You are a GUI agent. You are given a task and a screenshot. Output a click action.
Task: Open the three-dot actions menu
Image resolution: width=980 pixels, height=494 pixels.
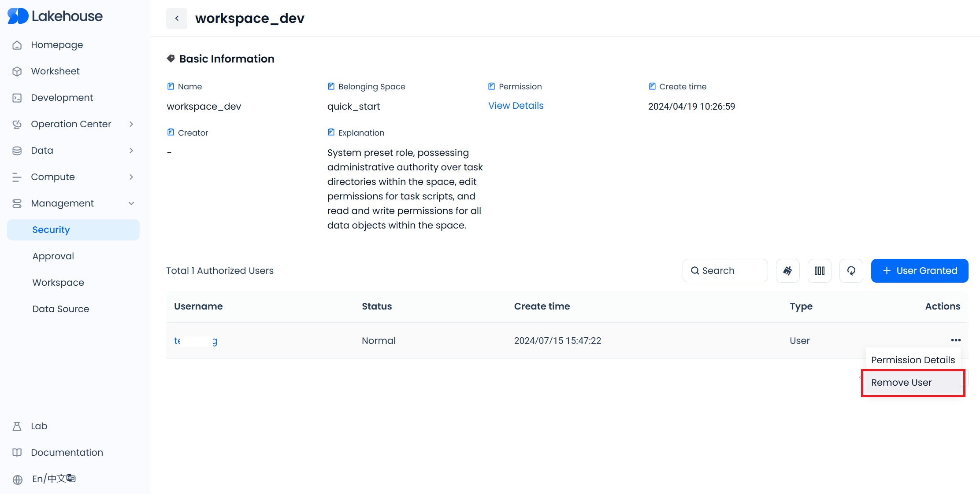pyautogui.click(x=955, y=340)
